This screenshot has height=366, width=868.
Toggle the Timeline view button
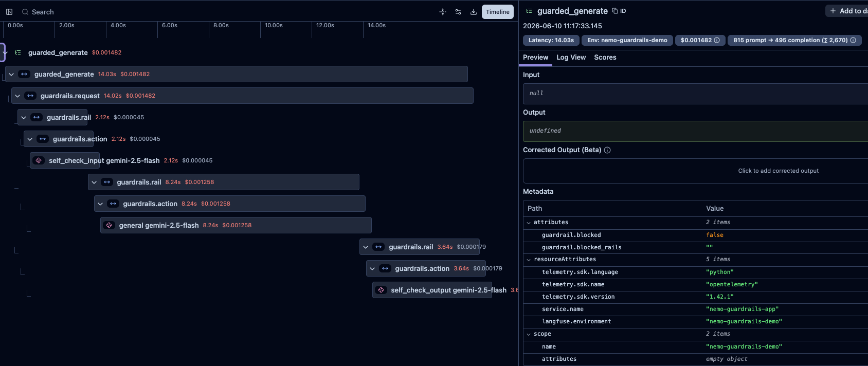coord(498,12)
